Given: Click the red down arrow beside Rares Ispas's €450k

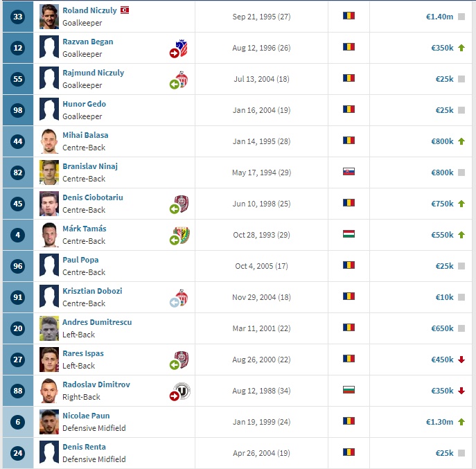Looking at the screenshot, I should coord(461,360).
